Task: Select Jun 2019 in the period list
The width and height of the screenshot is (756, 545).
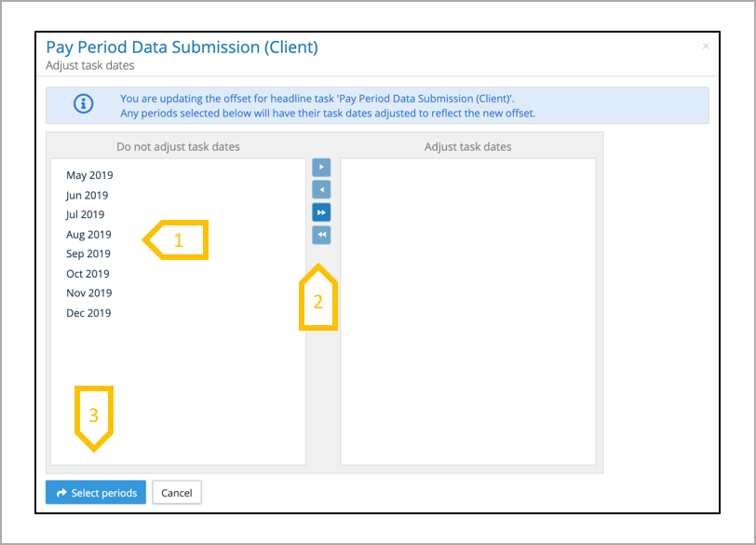Action: [x=88, y=196]
